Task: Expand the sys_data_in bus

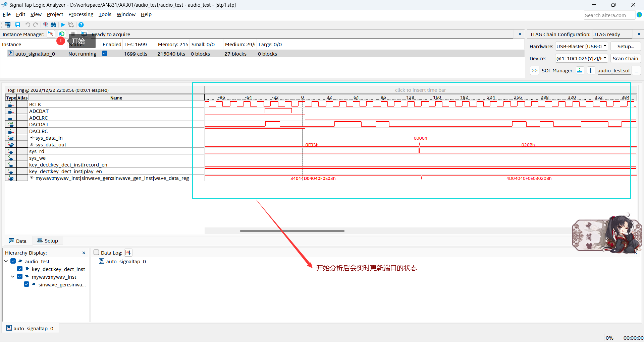Action: 32,138
